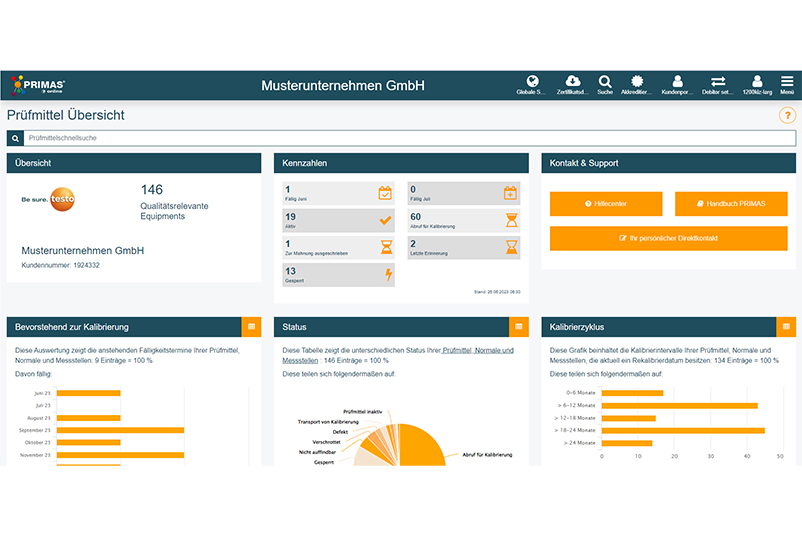Click the calendar plus icon for Fällig Juli
This screenshot has width=802, height=536.
[510, 193]
